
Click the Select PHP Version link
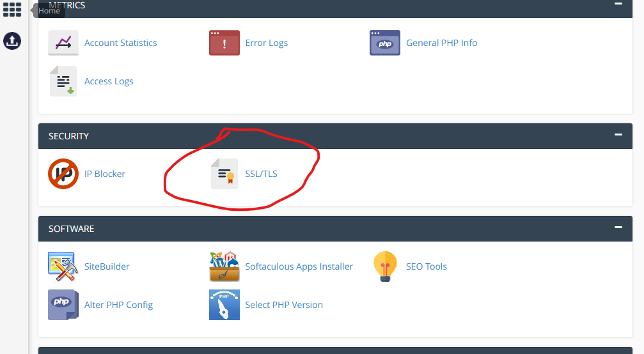pos(284,305)
